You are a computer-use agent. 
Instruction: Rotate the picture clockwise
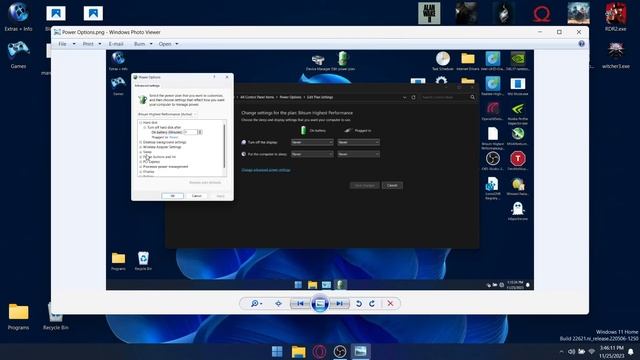point(372,304)
